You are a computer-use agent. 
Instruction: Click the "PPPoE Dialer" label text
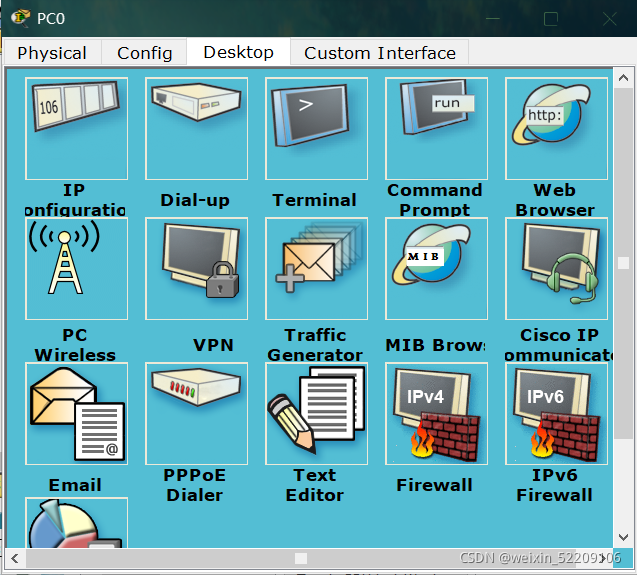[195, 485]
